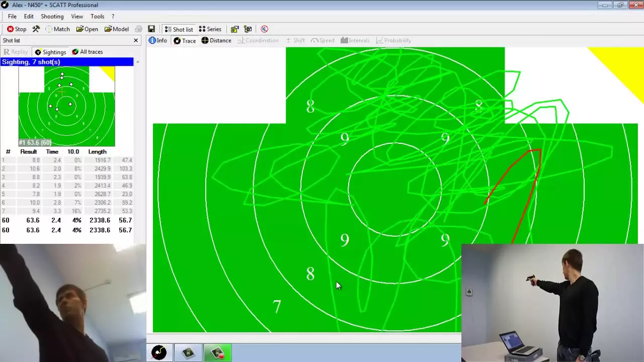Image resolution: width=644 pixels, height=362 pixels.
Task: Save with the floppy disk icon
Action: tap(151, 29)
